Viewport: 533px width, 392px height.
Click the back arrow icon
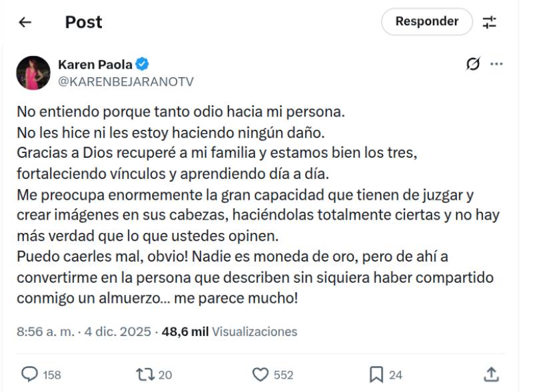point(25,22)
